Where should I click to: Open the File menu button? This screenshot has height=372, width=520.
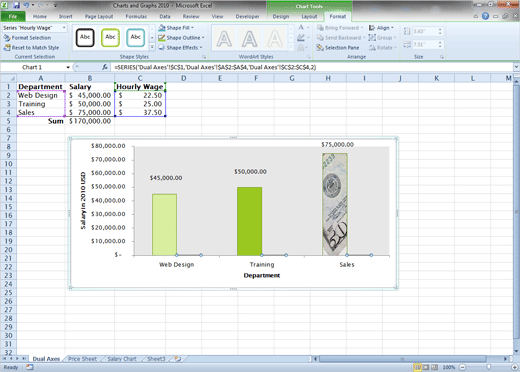tap(13, 16)
